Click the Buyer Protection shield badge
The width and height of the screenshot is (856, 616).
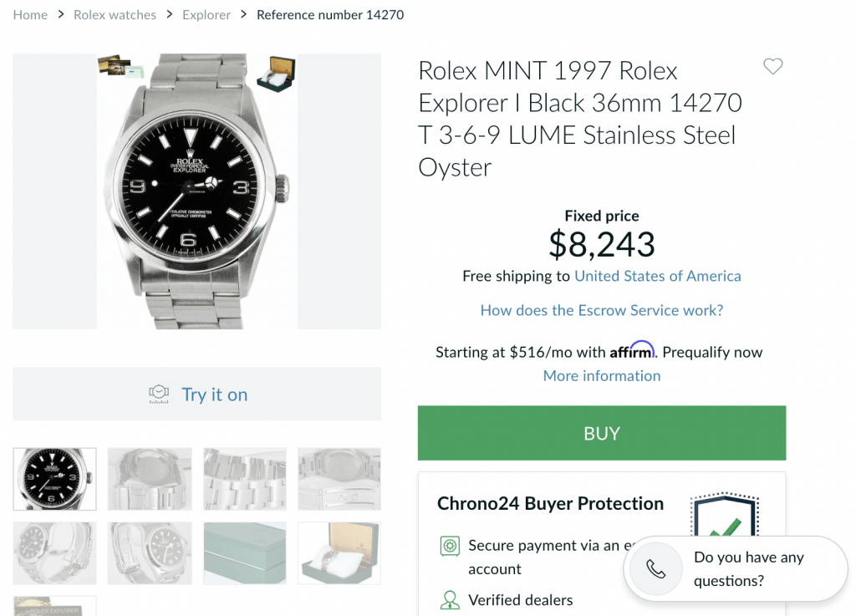coord(724,514)
